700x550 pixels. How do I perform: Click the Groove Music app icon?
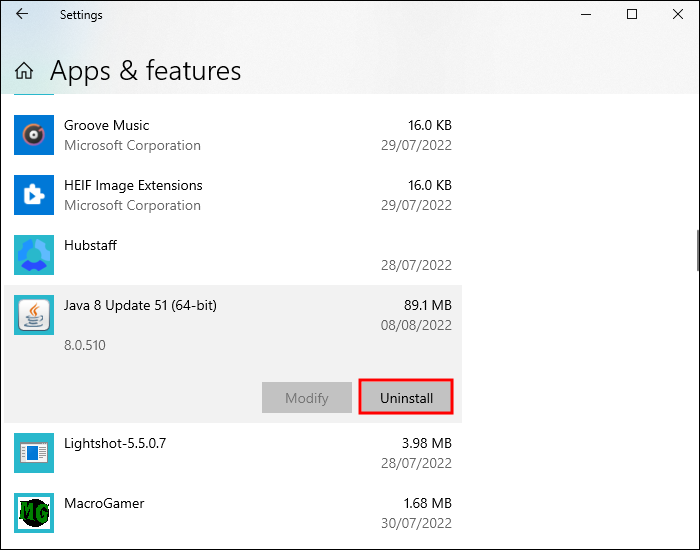click(x=34, y=135)
